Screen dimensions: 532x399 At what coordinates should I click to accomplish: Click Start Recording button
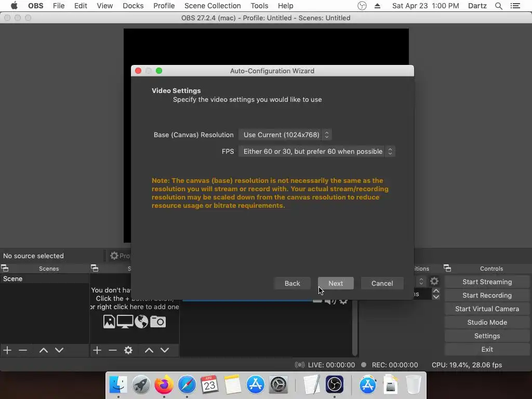point(487,296)
